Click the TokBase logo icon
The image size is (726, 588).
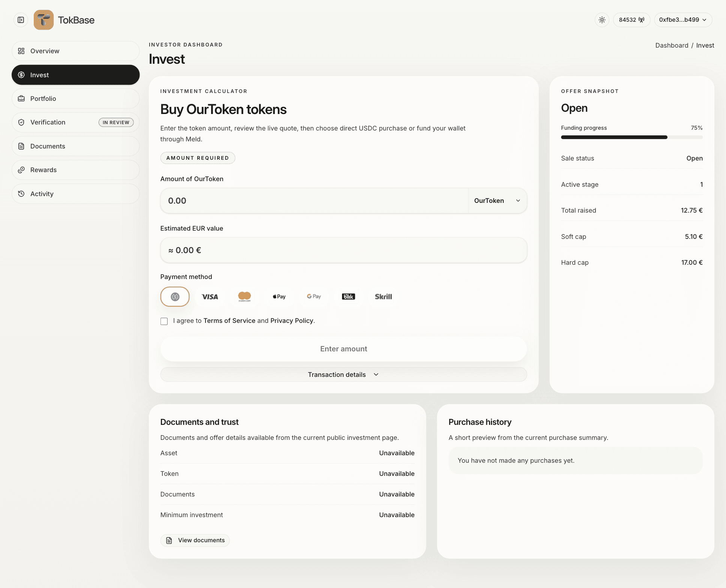coord(43,20)
